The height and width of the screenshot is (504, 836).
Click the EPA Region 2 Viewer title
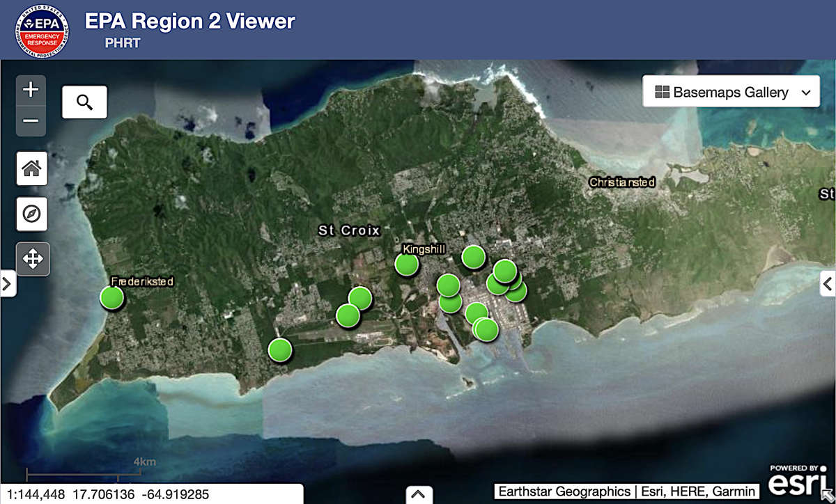click(x=189, y=22)
